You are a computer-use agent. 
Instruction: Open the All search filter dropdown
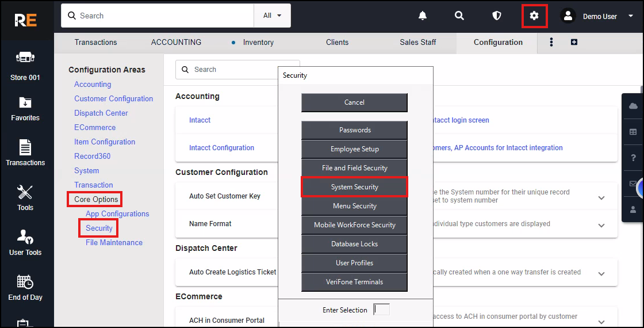pyautogui.click(x=273, y=16)
